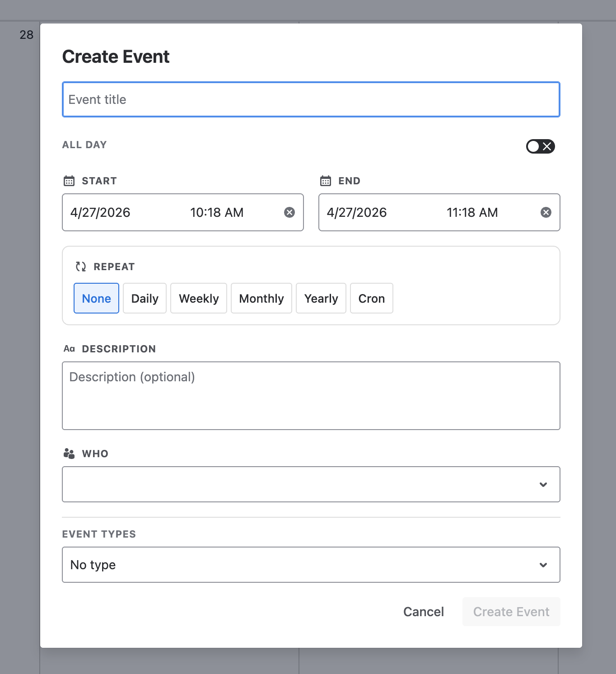Click the Description Aa icon
This screenshot has width=616, height=674.
click(x=69, y=349)
